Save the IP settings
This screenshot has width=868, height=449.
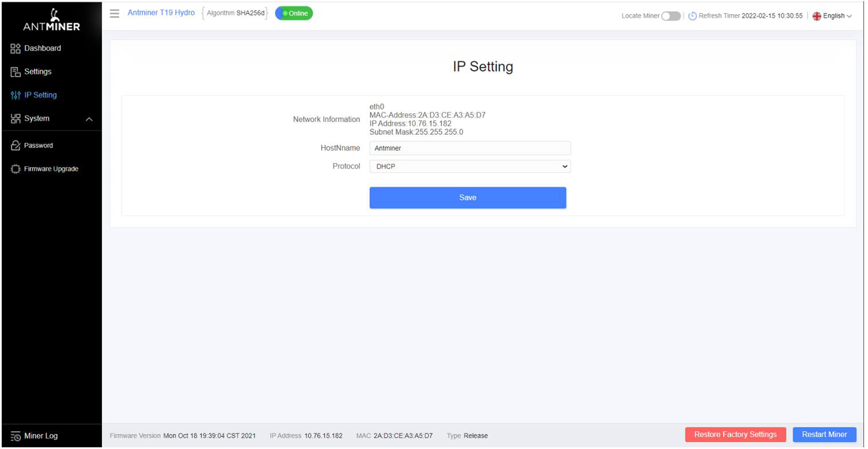tap(468, 197)
